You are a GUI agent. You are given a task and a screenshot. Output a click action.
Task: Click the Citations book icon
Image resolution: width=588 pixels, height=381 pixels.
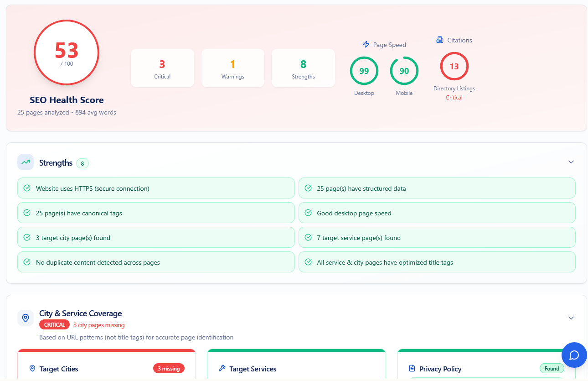pos(440,40)
